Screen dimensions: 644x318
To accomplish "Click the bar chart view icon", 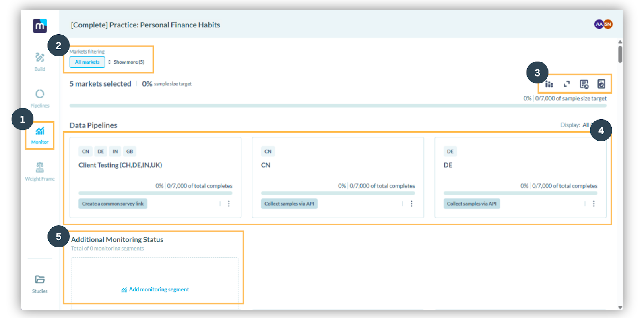I will [x=549, y=84].
